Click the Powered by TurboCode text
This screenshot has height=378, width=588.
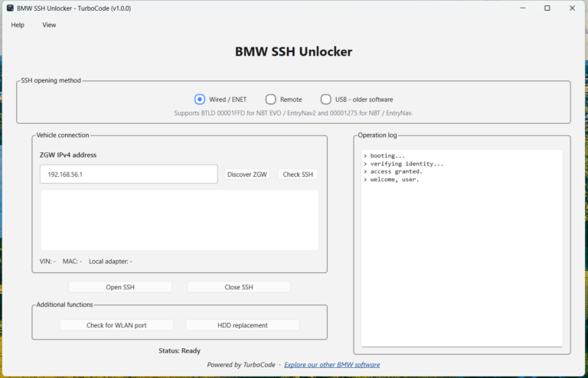241,364
